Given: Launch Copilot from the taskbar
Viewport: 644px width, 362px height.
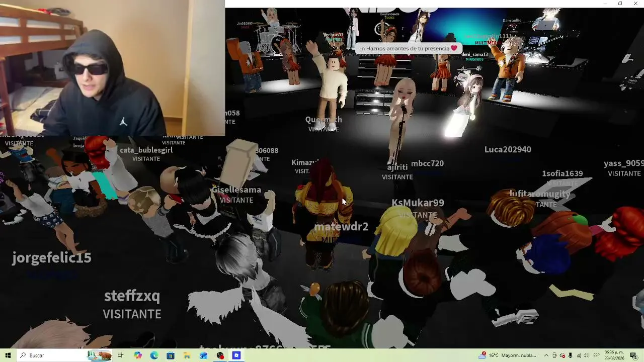Looking at the screenshot, I should tap(138, 355).
